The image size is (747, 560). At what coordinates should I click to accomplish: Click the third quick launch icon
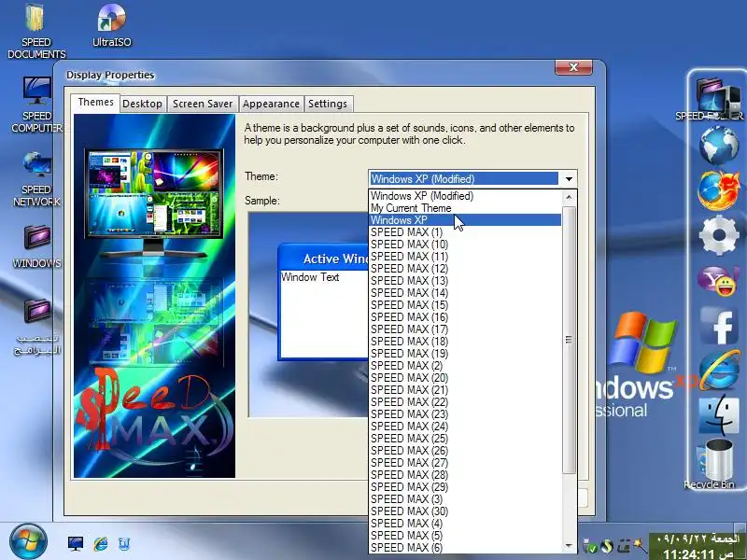click(x=124, y=543)
